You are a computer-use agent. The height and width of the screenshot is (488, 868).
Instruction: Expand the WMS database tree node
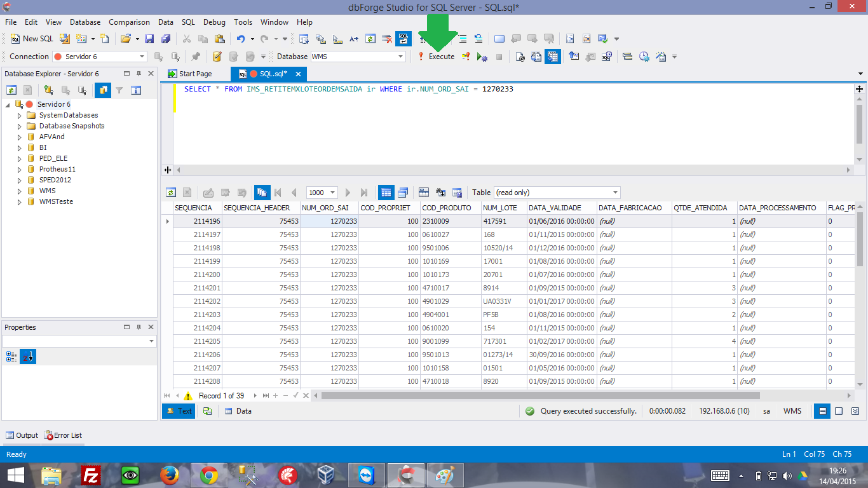19,190
